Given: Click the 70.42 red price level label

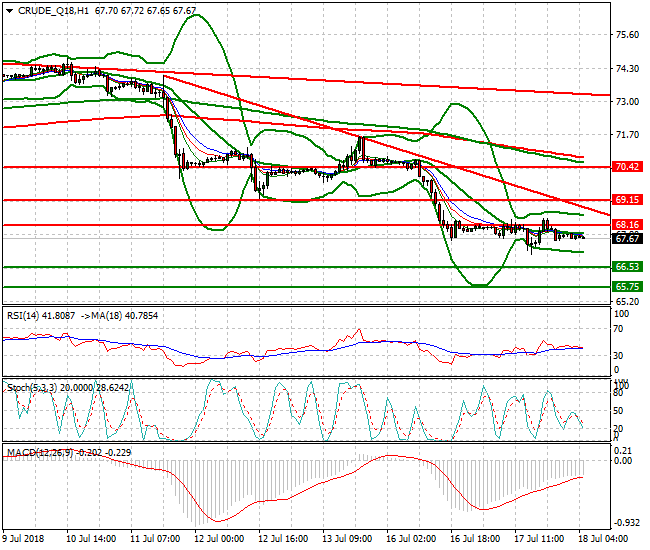Looking at the screenshot, I should click(x=627, y=167).
